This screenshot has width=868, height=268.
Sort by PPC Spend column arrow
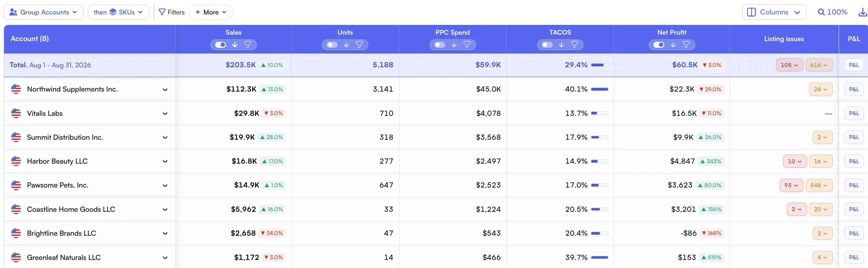click(x=454, y=44)
